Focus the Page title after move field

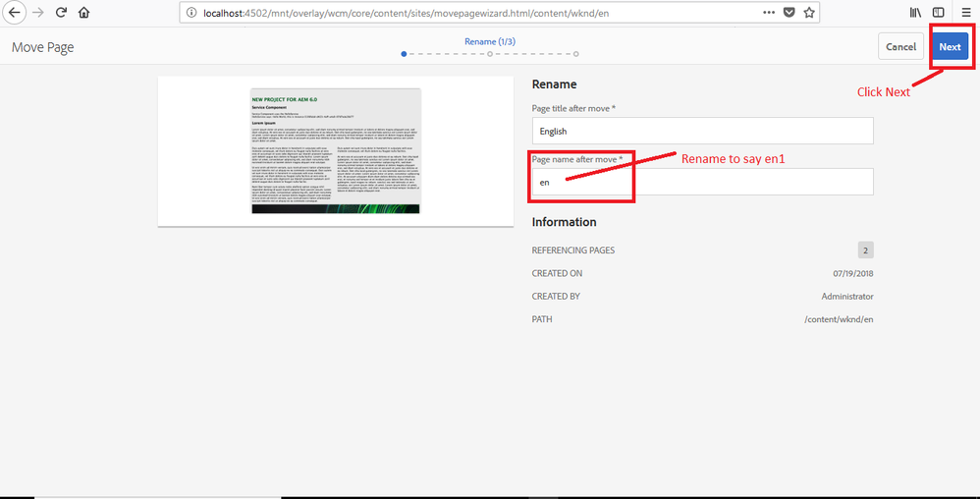pyautogui.click(x=702, y=132)
